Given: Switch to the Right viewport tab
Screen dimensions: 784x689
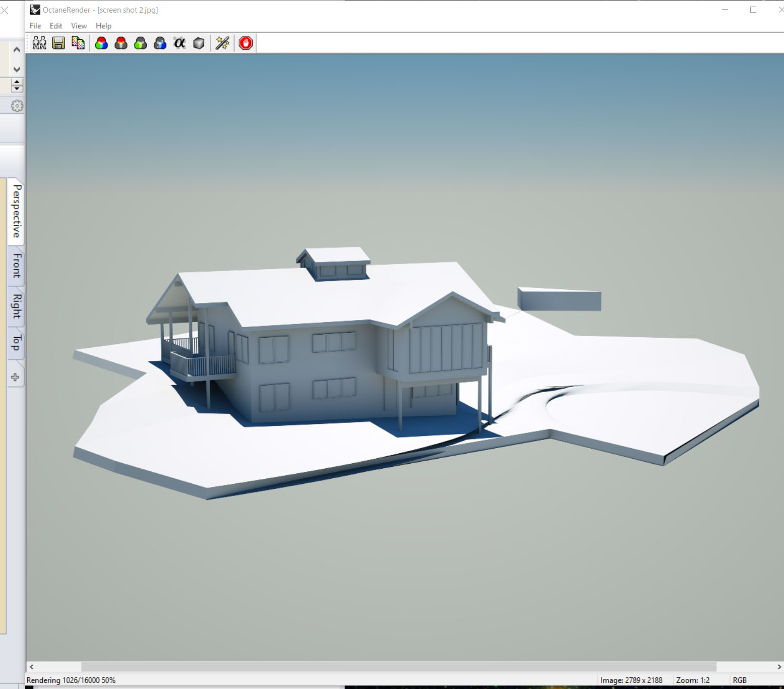Looking at the screenshot, I should pos(17,306).
